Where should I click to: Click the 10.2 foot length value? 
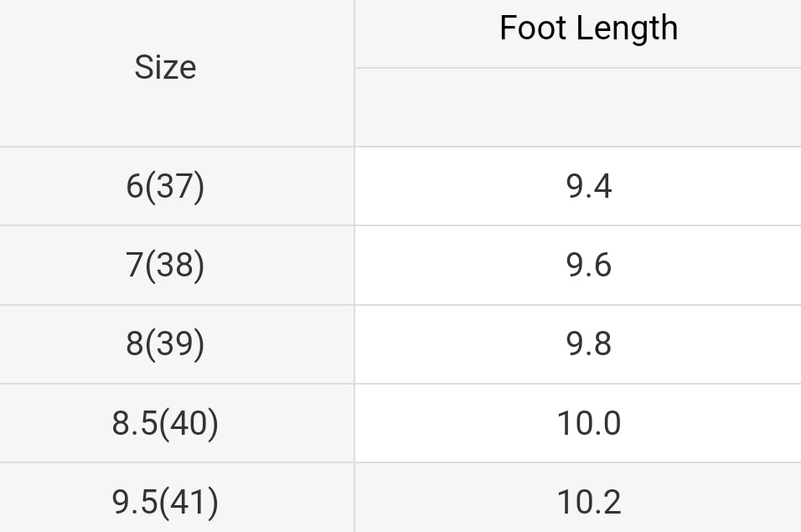click(589, 501)
